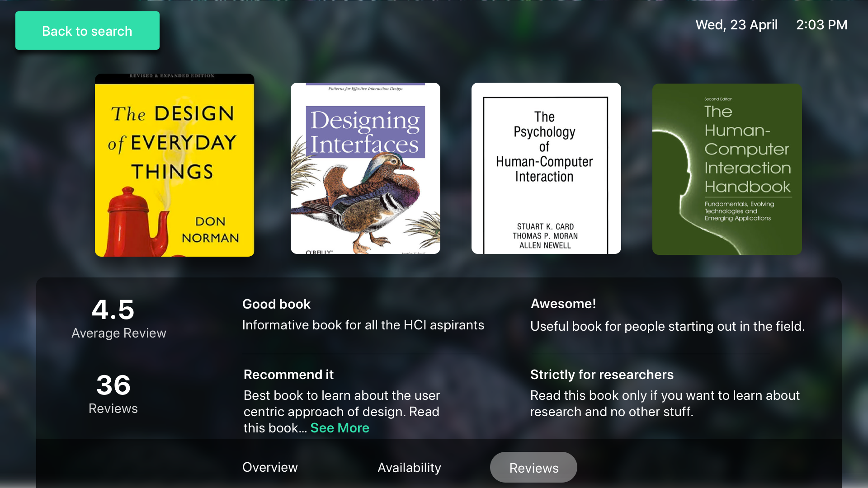868x488 pixels.
Task: Select the Reviews tab
Action: pyautogui.click(x=533, y=467)
